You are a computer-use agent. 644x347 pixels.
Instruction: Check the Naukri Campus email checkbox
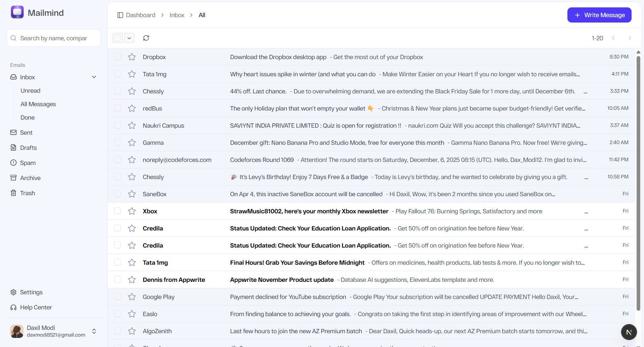(118, 125)
